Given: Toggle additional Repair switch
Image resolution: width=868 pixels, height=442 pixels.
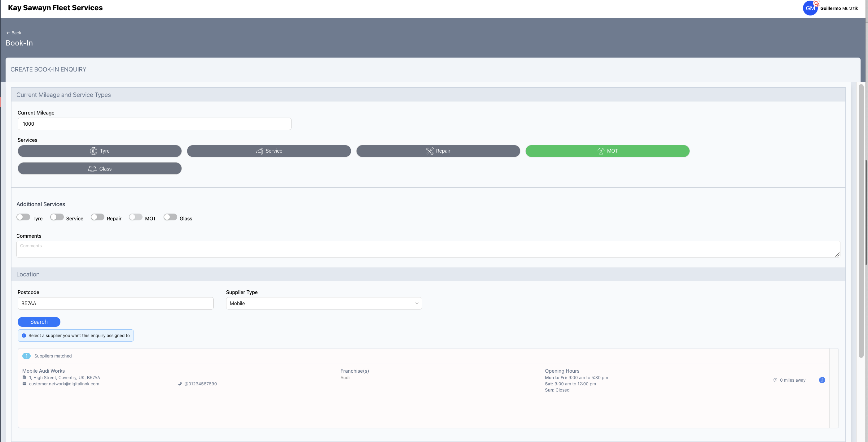Looking at the screenshot, I should [97, 217].
